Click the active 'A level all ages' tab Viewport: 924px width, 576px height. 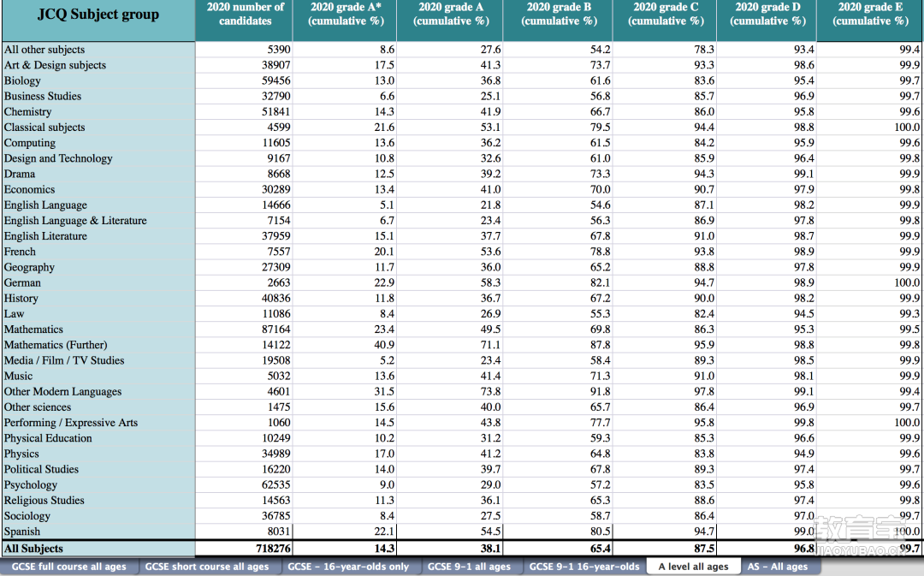(694, 567)
